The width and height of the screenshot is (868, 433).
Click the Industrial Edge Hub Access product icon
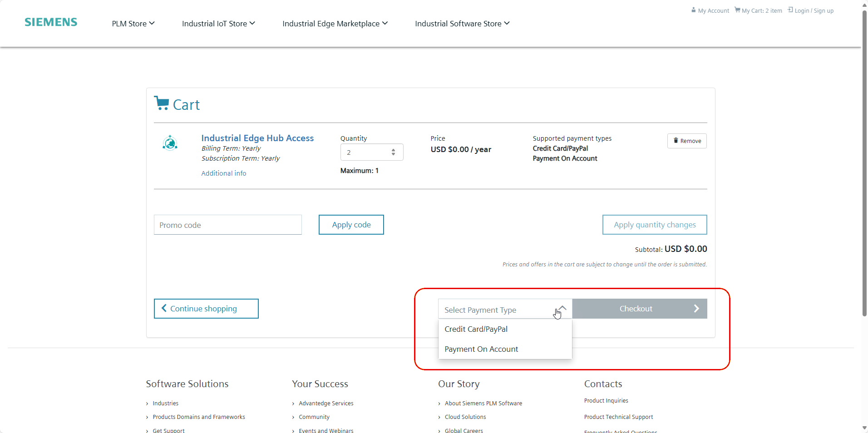[x=169, y=143]
